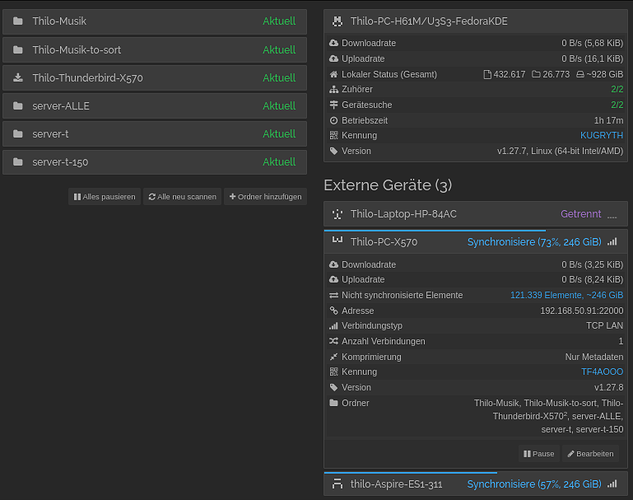633x500 pixels.
Task: Click the sync progress bar above Thilo-PC-X570
Action: click(x=435, y=230)
